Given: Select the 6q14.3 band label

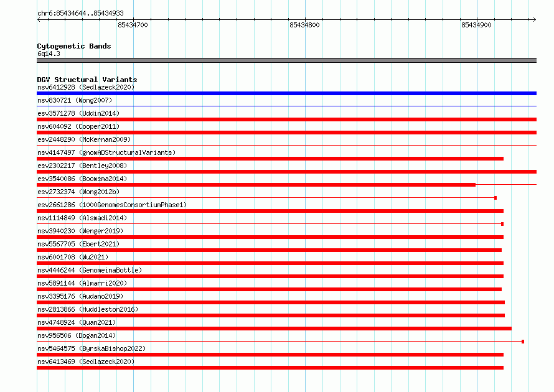Looking at the screenshot, I should point(49,54).
